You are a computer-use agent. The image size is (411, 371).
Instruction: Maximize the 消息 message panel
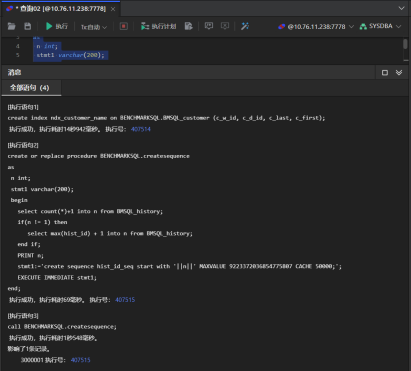385,73
